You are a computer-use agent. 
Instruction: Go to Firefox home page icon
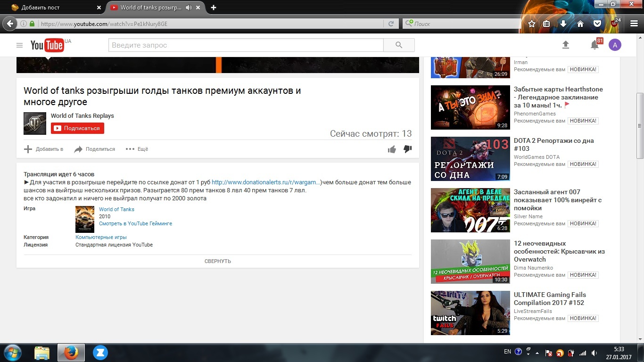(x=580, y=24)
